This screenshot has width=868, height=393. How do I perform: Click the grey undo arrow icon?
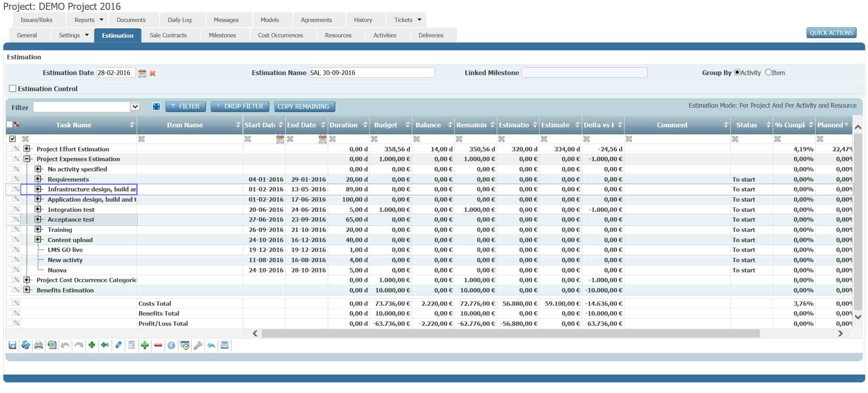65,345
